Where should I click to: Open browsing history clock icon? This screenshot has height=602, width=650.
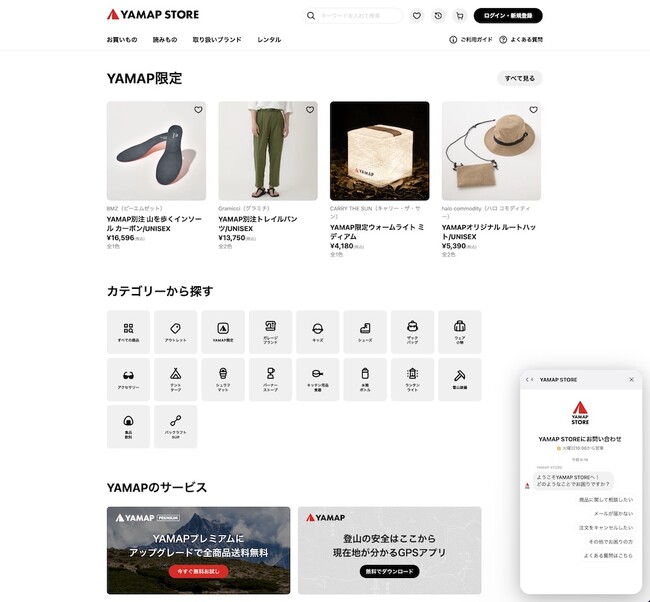(x=438, y=16)
